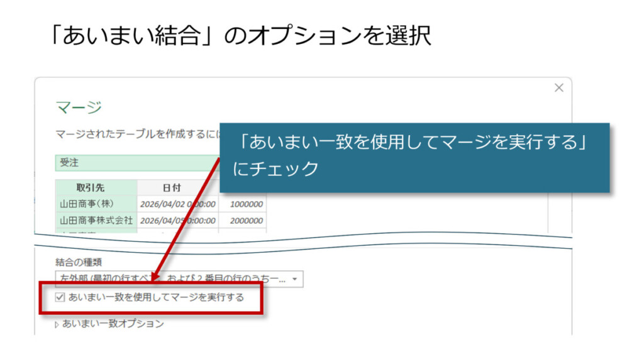The image size is (644, 362).
Task: Click the マージ dialog title
Action: [x=79, y=107]
